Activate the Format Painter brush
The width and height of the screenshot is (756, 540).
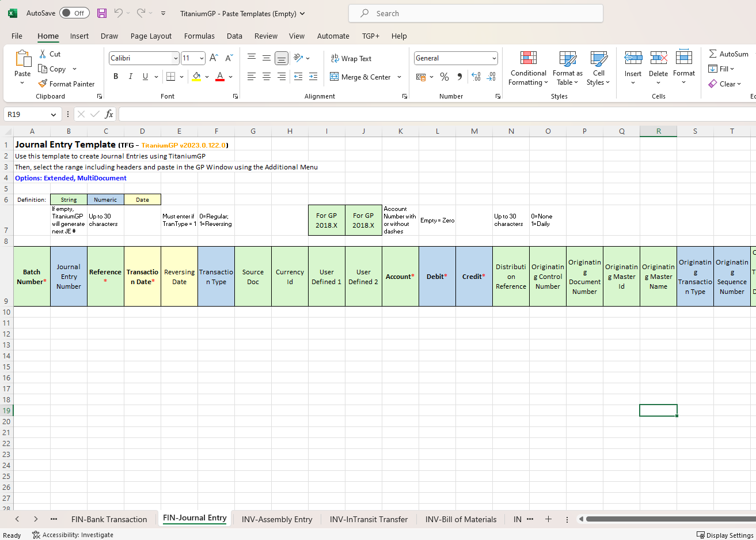pos(43,84)
